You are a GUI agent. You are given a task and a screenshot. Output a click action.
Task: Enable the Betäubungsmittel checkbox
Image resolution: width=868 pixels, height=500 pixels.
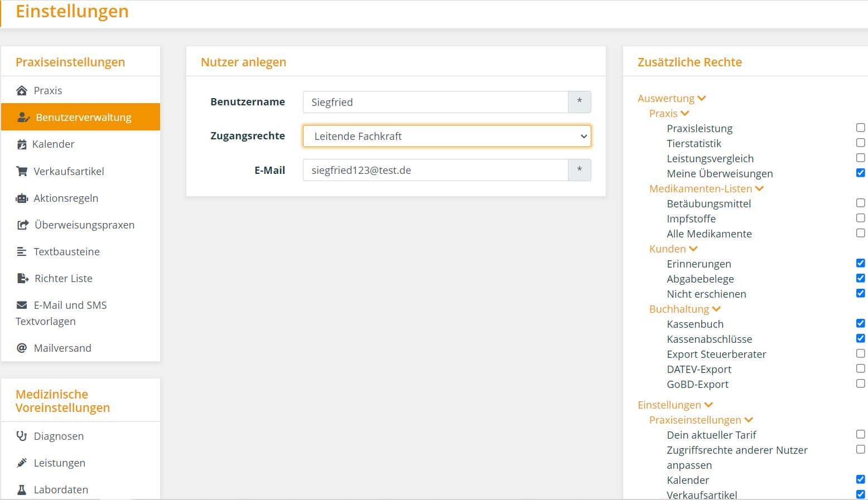[x=861, y=203]
